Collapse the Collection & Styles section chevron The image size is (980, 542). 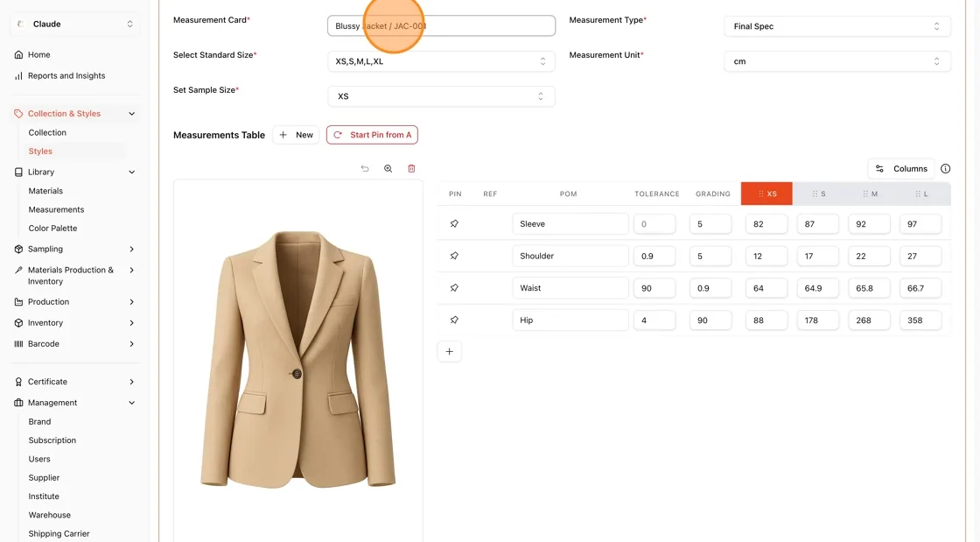pyautogui.click(x=132, y=114)
